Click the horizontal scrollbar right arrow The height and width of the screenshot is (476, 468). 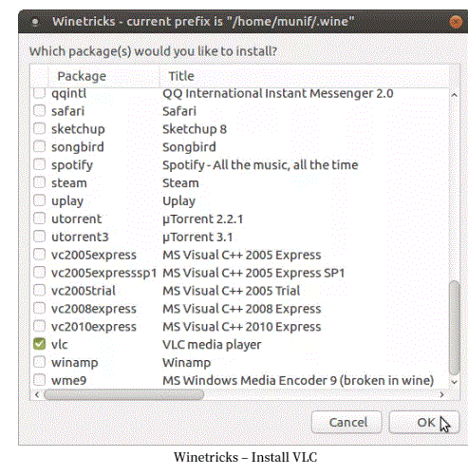tap(442, 394)
